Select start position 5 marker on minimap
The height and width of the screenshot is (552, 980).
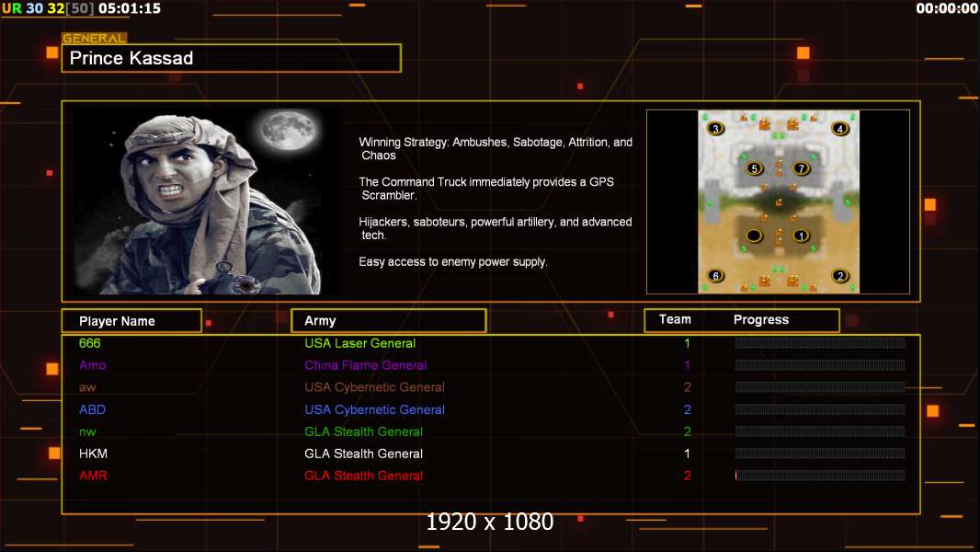pos(755,168)
